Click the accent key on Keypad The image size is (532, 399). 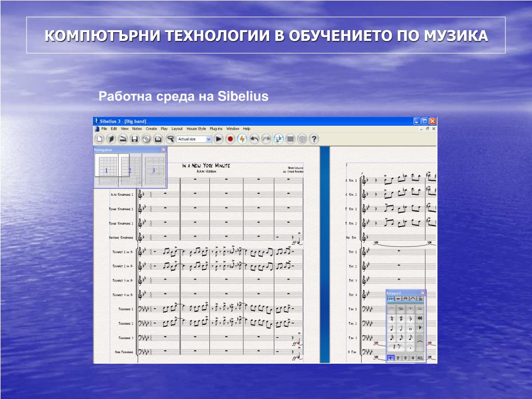[x=401, y=309]
